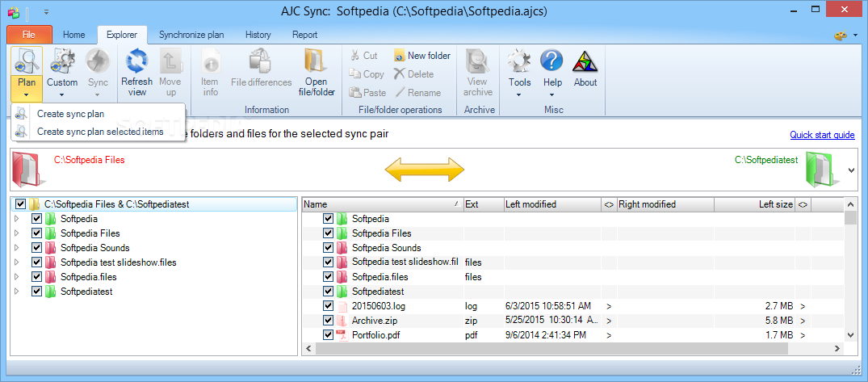This screenshot has height=382, width=868.
Task: Expand Softpedia Sounds tree node
Action: pyautogui.click(x=17, y=247)
